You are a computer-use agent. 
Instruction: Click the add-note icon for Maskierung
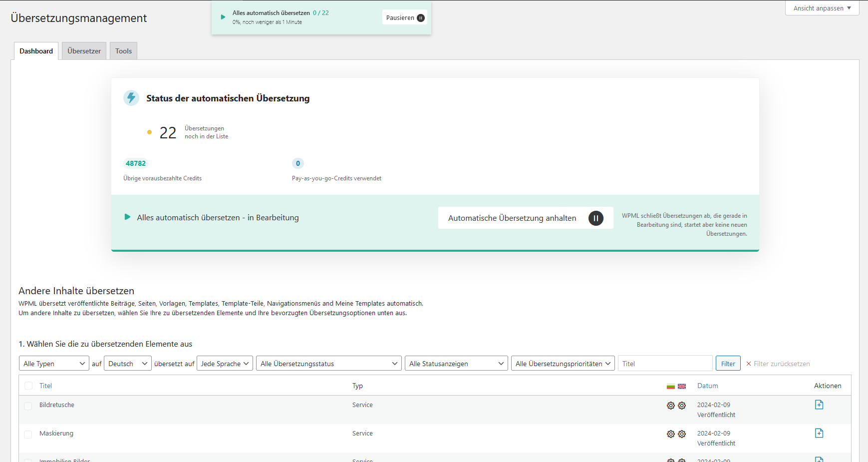pyautogui.click(x=819, y=433)
